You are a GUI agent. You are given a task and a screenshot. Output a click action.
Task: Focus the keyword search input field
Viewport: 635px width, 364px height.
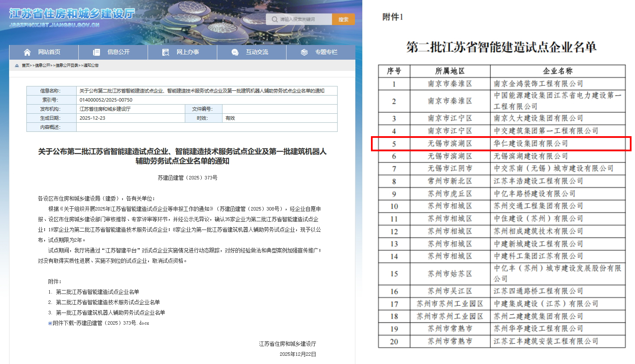point(303,19)
